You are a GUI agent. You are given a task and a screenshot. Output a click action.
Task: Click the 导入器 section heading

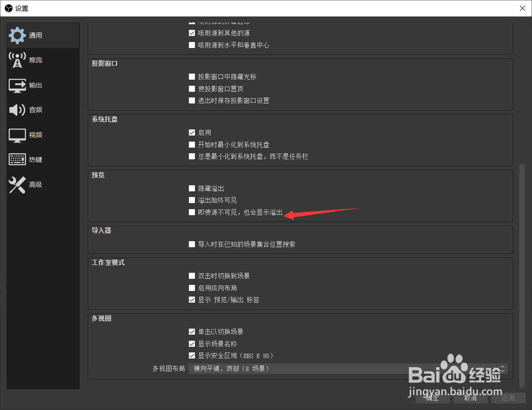pos(101,231)
